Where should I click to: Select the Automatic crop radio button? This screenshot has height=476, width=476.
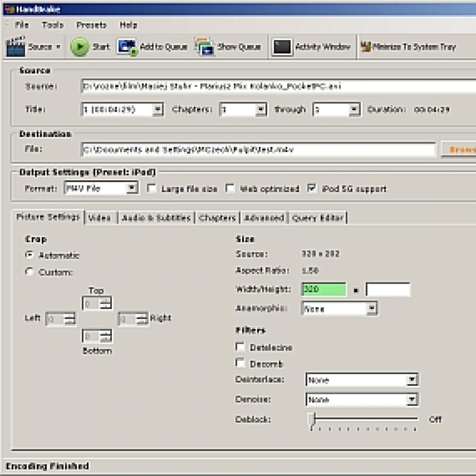(29, 255)
